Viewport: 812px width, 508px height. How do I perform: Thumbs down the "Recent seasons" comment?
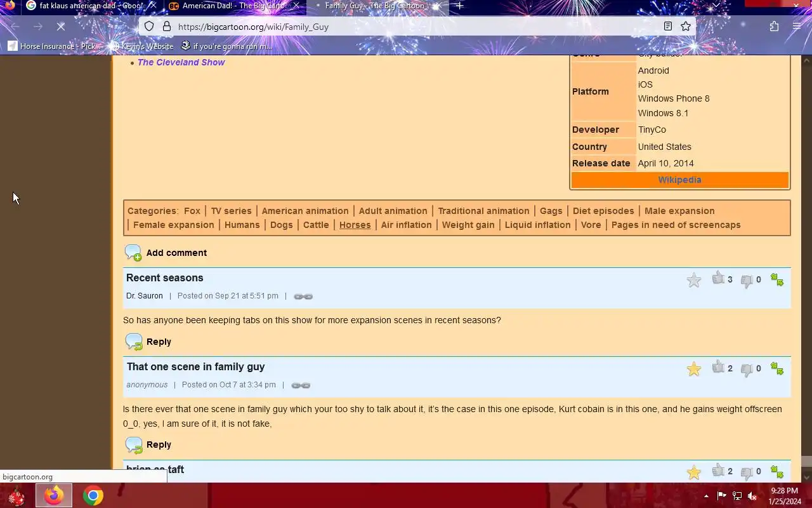point(747,280)
